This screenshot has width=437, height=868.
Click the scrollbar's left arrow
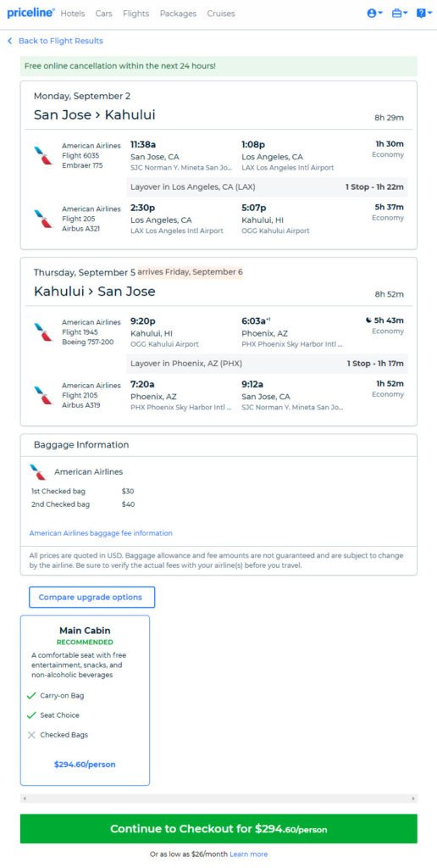[x=25, y=798]
